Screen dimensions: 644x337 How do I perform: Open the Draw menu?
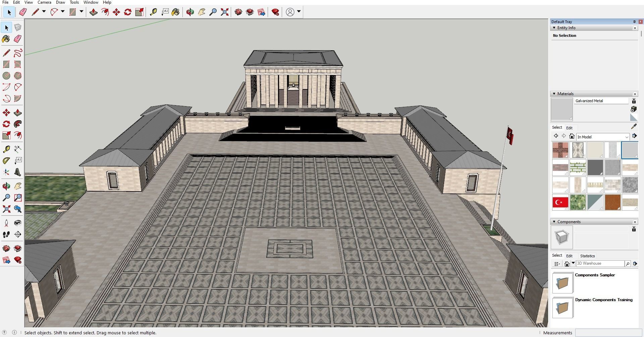60,2
